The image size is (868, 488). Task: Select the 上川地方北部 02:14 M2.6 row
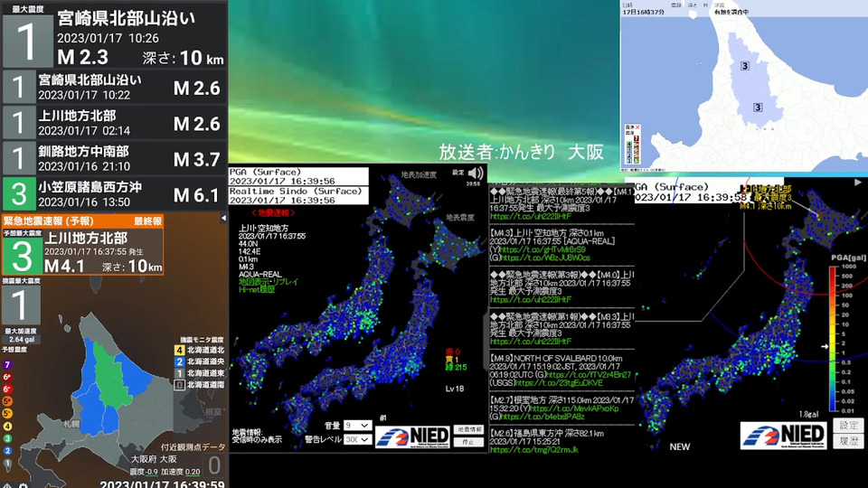tap(114, 123)
